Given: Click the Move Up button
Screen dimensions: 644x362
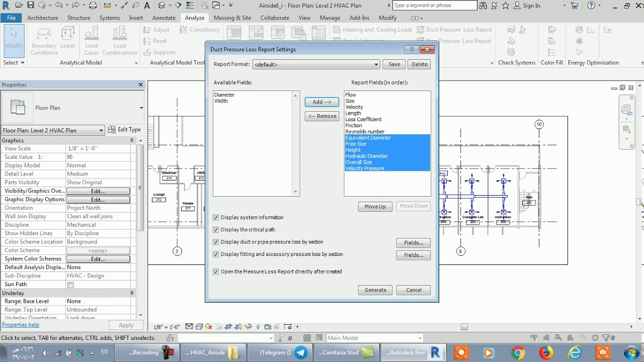Looking at the screenshot, I should (x=375, y=207).
